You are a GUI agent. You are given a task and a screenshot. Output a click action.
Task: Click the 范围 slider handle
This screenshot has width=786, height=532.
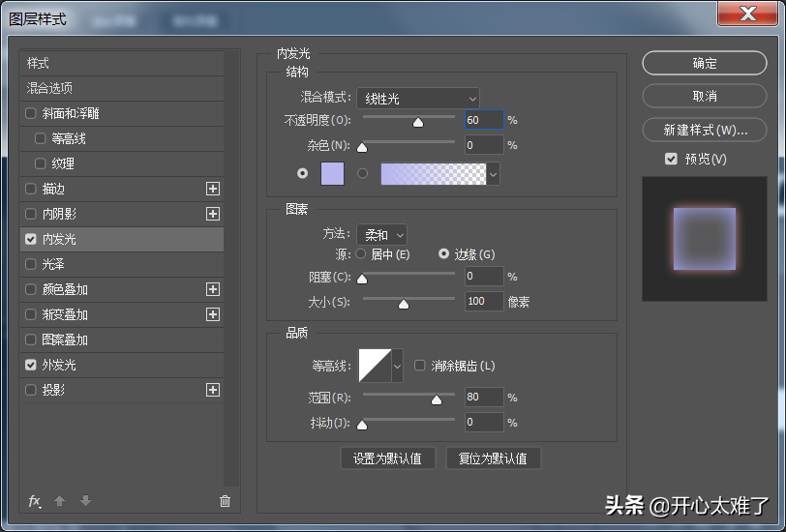(x=437, y=399)
